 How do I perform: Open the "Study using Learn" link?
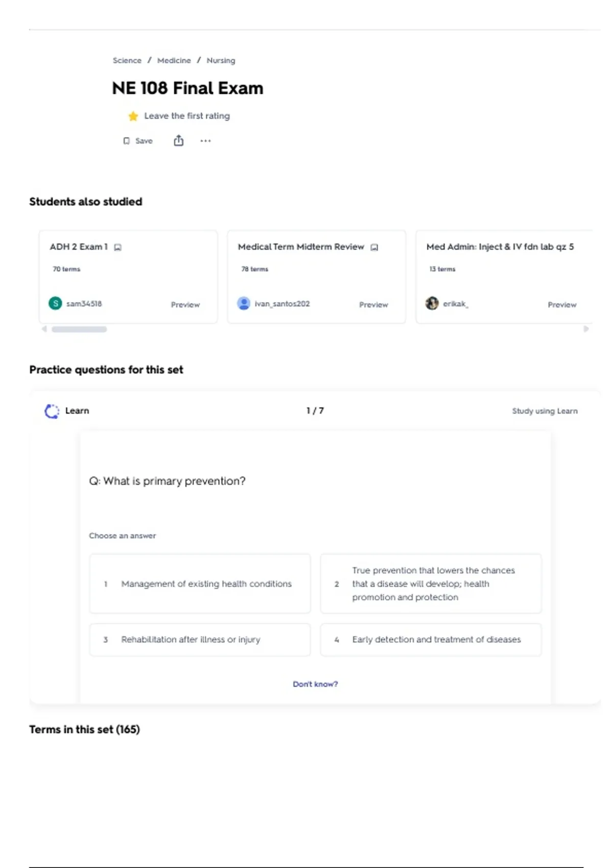(545, 411)
